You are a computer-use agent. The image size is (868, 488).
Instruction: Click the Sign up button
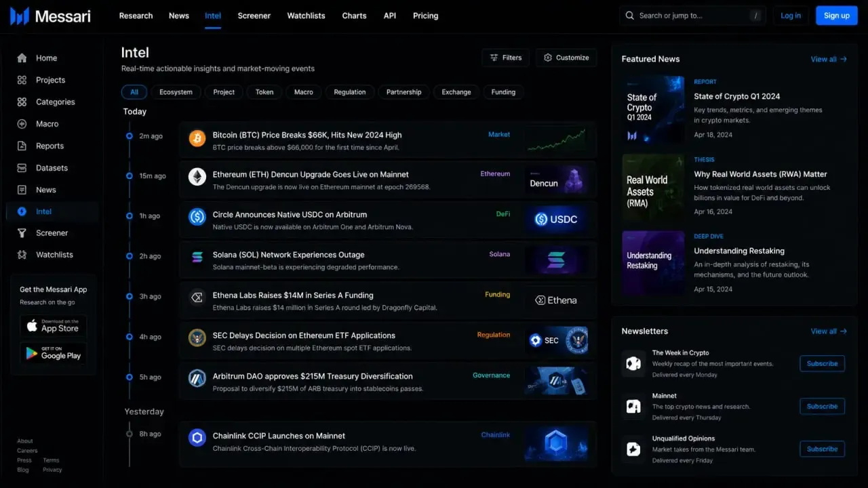tap(837, 16)
